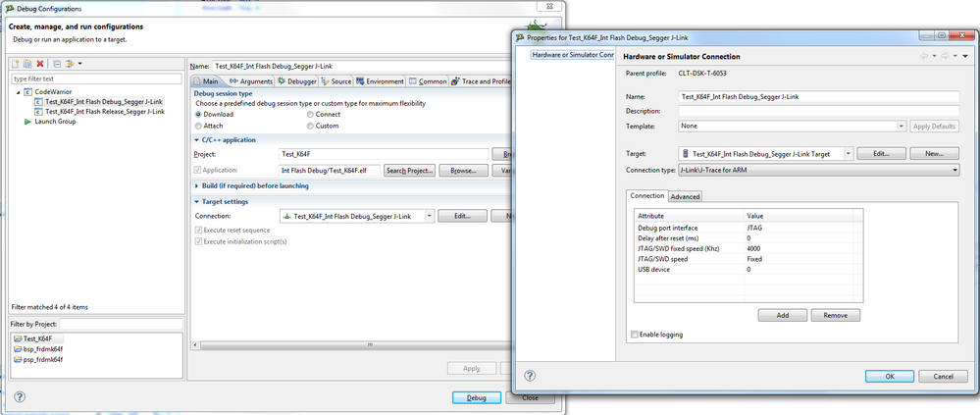
Task: Click Browse... next to the Application field
Action: point(463,170)
